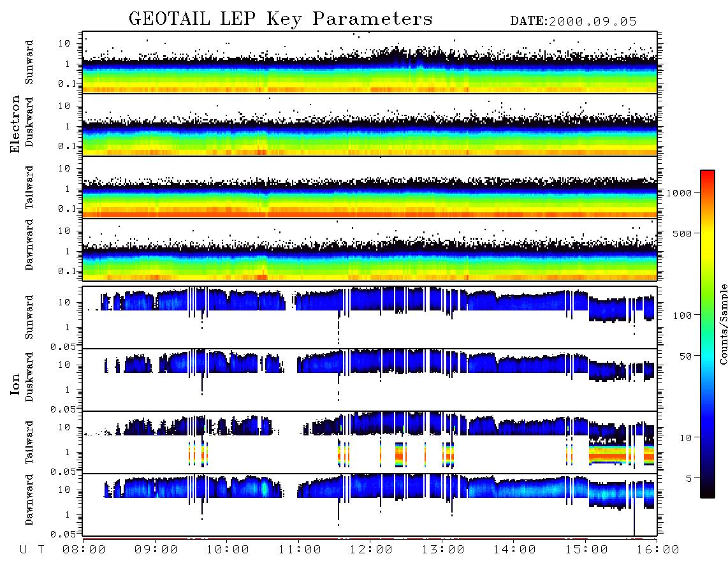The height and width of the screenshot is (561, 728).
Task: Click the 09:00 time axis label
Action: coord(156,550)
